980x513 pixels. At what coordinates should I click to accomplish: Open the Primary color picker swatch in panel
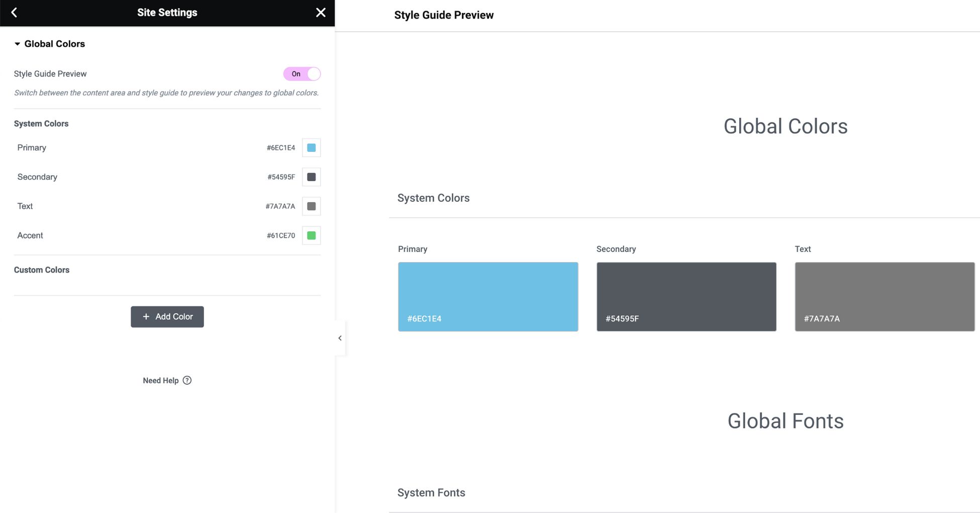[x=311, y=148]
